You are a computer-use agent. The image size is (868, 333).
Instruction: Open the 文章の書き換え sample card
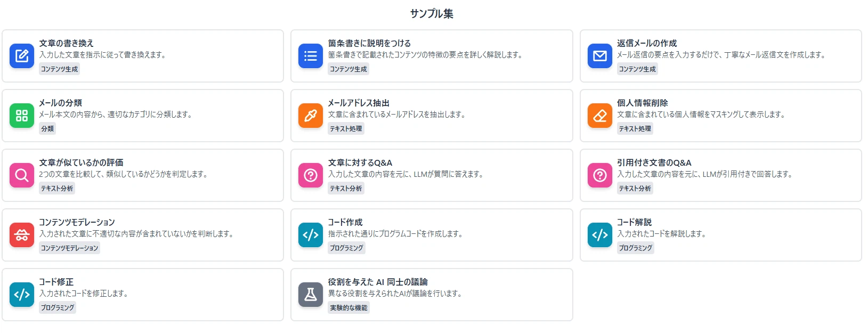(x=143, y=55)
